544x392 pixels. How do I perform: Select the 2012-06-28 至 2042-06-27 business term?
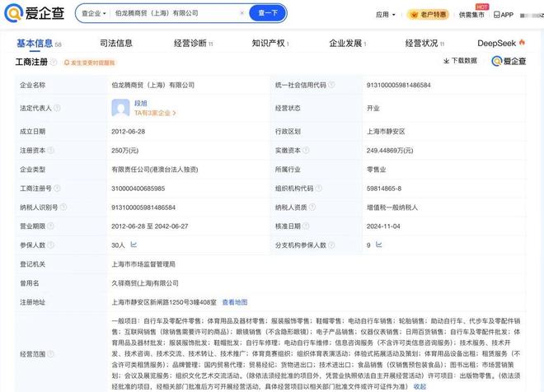pyautogui.click(x=149, y=226)
